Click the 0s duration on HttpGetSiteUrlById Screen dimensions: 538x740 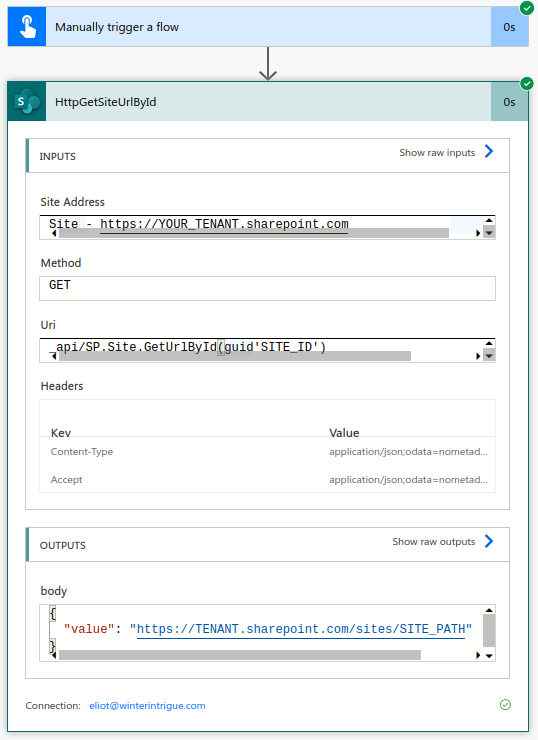[x=509, y=102]
